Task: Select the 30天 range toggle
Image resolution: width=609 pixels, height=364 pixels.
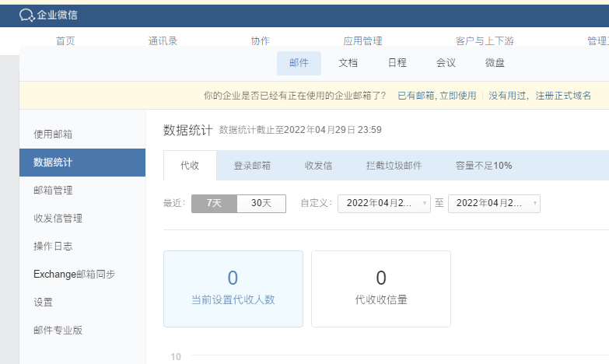Action: pos(261,203)
